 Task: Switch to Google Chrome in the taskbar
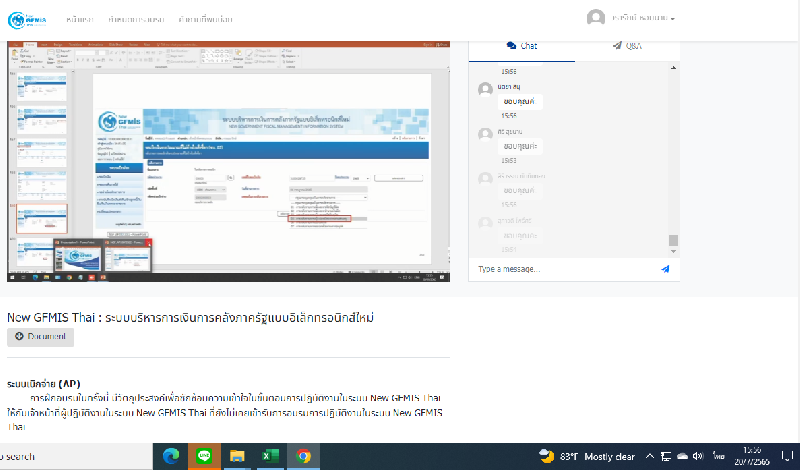point(303,456)
